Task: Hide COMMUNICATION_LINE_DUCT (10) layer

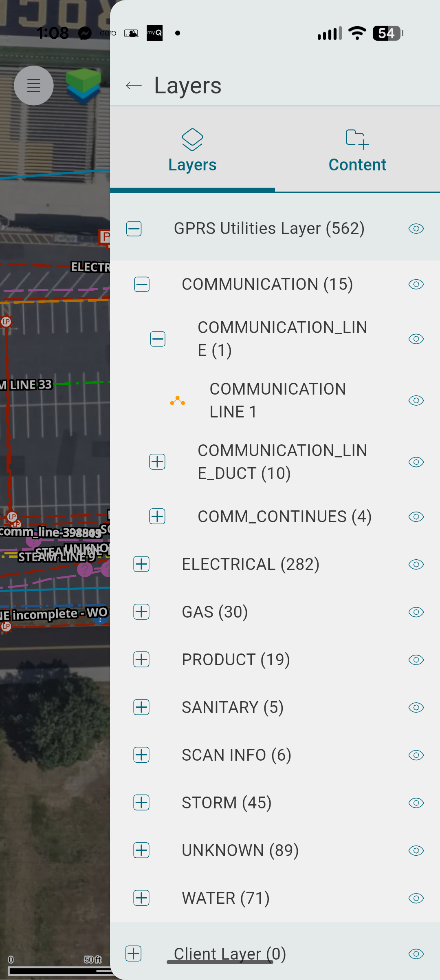Action: coord(416,462)
